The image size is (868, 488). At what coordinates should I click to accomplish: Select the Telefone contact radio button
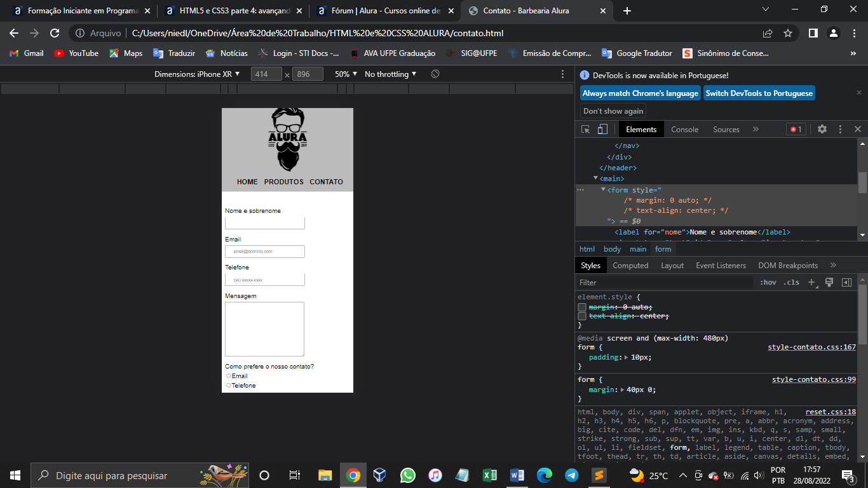point(229,385)
